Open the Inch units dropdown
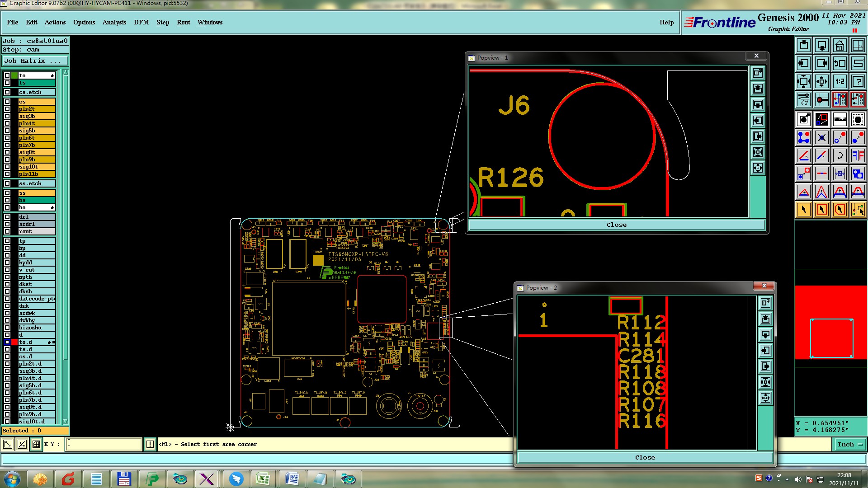 point(850,444)
